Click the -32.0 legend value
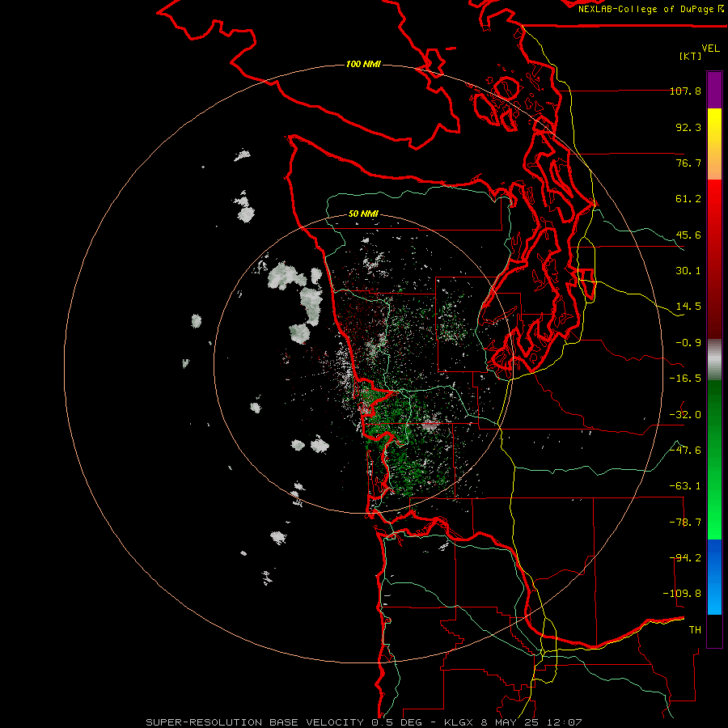 click(685, 415)
